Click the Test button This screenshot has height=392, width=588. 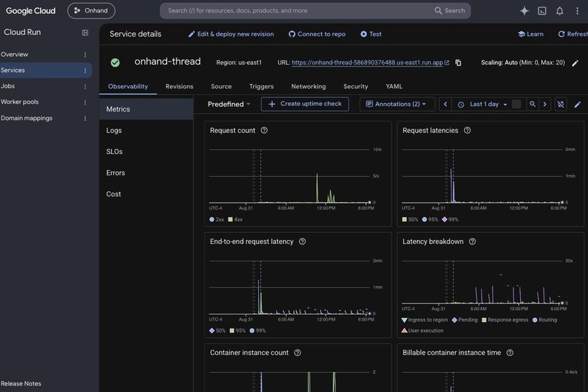pyautogui.click(x=371, y=34)
